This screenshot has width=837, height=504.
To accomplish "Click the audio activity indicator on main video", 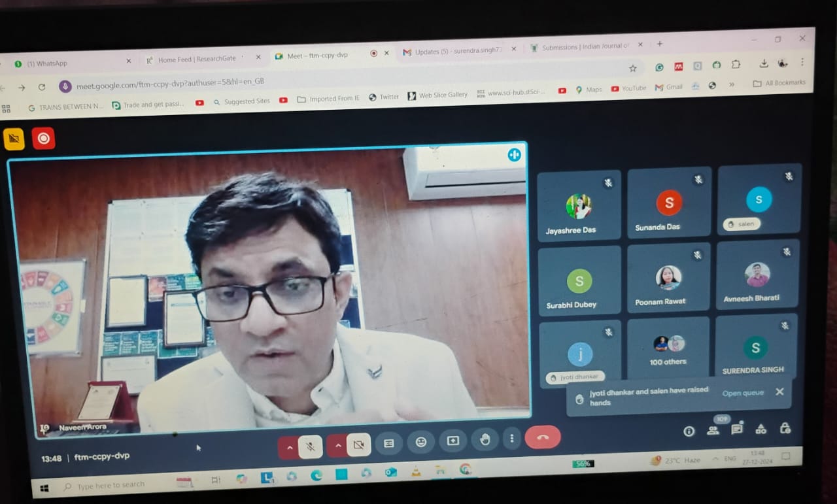I will click(514, 155).
